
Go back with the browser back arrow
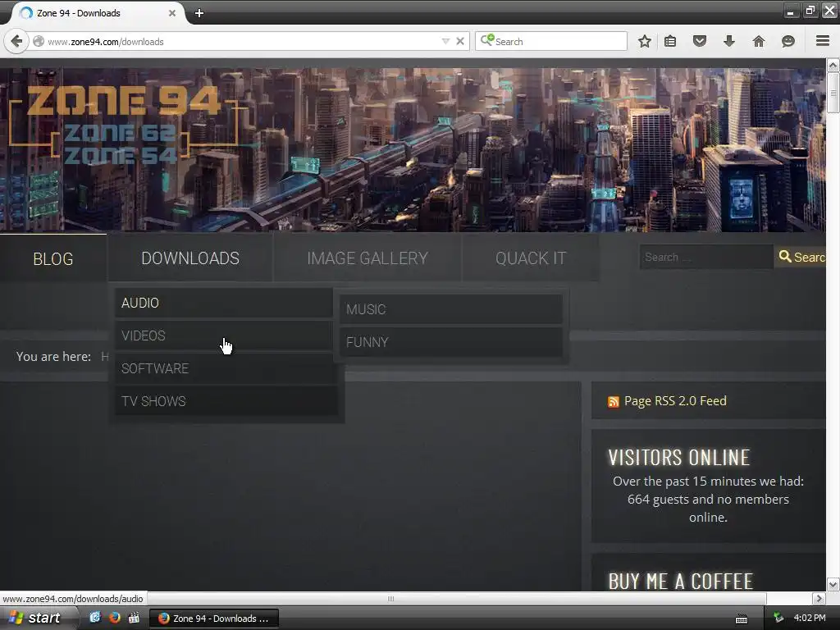coord(16,41)
